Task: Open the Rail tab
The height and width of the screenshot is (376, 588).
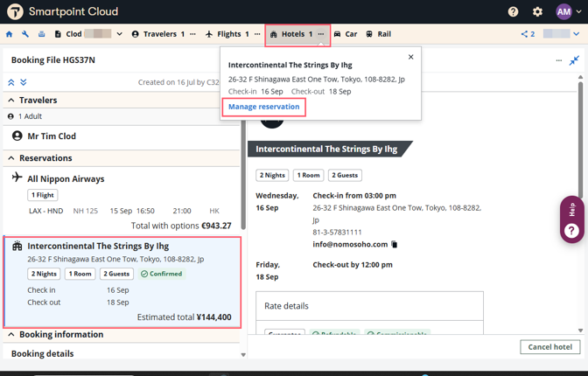Action: coord(378,34)
